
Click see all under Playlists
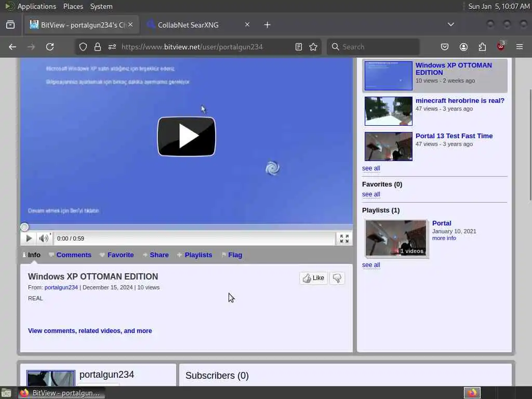(x=371, y=264)
